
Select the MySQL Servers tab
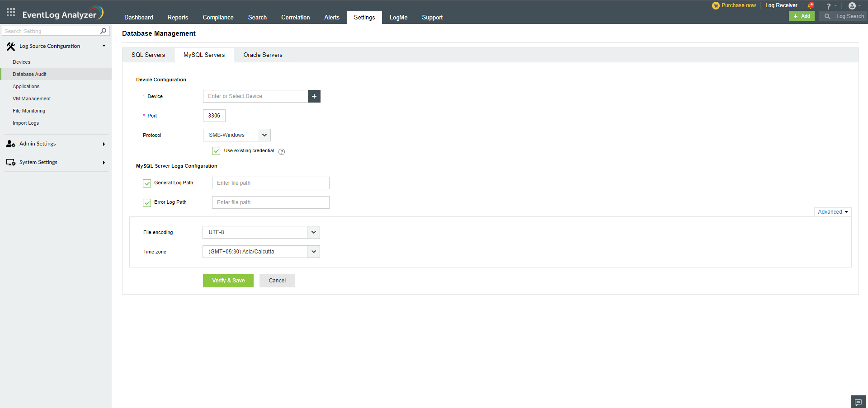204,55
